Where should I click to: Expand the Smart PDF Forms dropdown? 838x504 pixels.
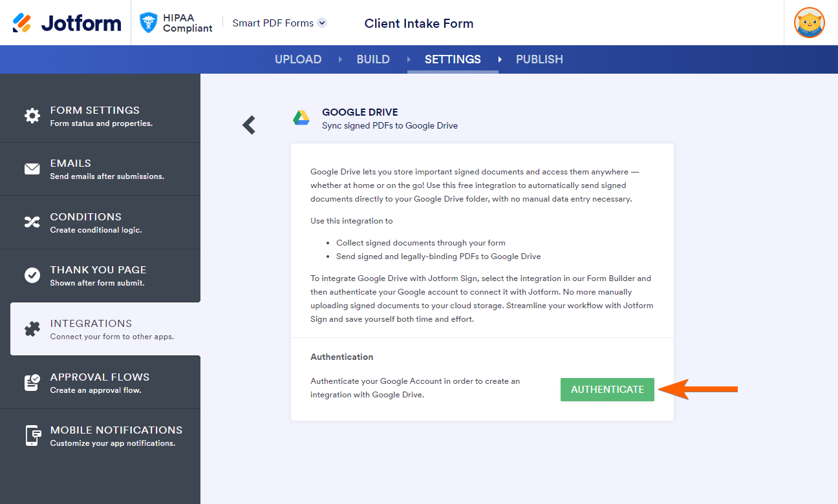pyautogui.click(x=322, y=23)
